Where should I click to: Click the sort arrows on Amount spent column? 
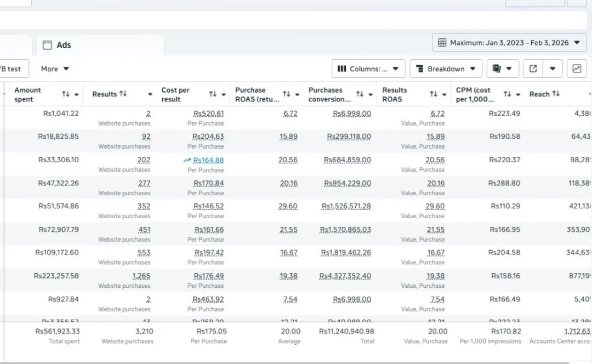click(66, 94)
